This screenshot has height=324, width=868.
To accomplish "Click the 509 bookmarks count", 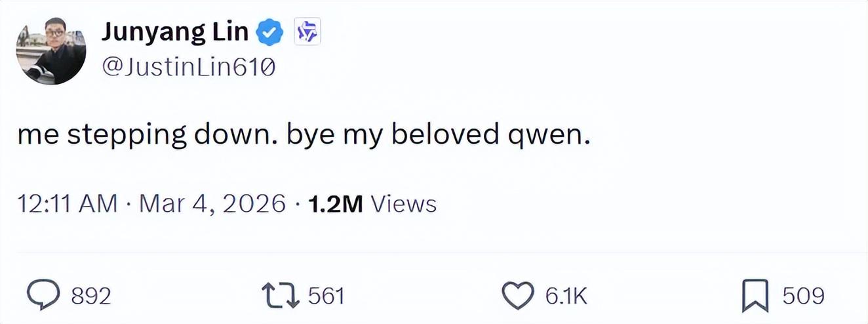I will pos(803,296).
